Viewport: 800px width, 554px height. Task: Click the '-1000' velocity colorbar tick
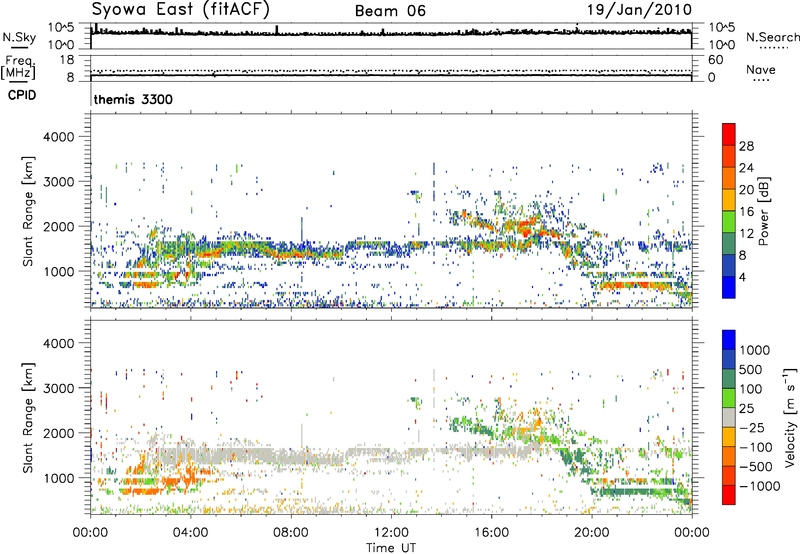(x=760, y=486)
